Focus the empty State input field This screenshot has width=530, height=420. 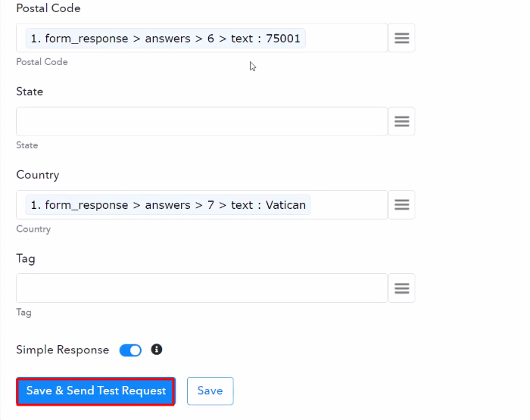pyautogui.click(x=201, y=121)
